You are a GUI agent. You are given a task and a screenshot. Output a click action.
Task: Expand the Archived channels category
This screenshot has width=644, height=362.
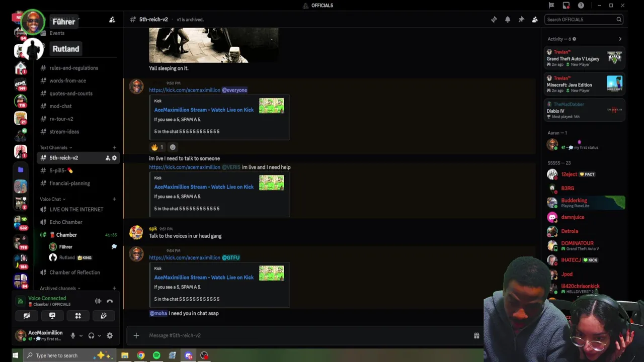60,288
